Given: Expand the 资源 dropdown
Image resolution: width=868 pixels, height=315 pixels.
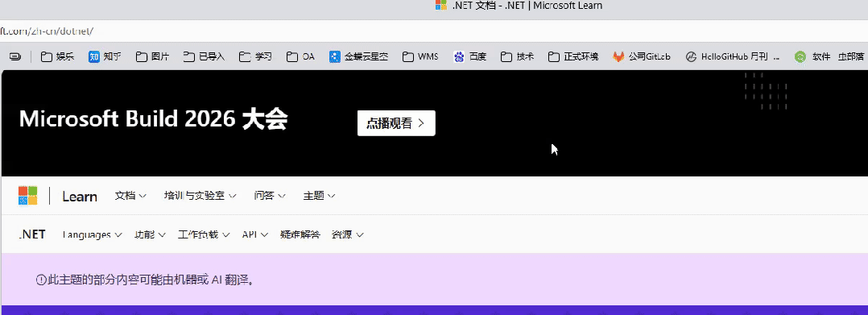Looking at the screenshot, I should pos(347,234).
